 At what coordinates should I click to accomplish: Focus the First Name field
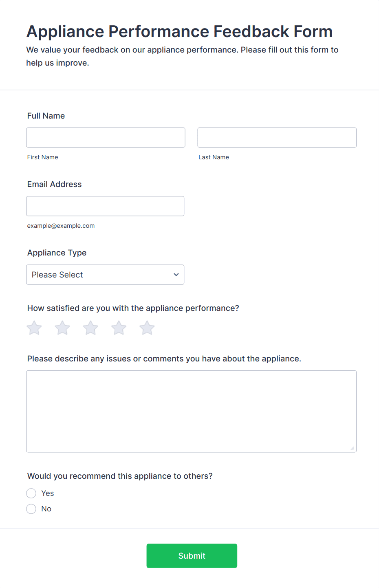[x=106, y=138]
